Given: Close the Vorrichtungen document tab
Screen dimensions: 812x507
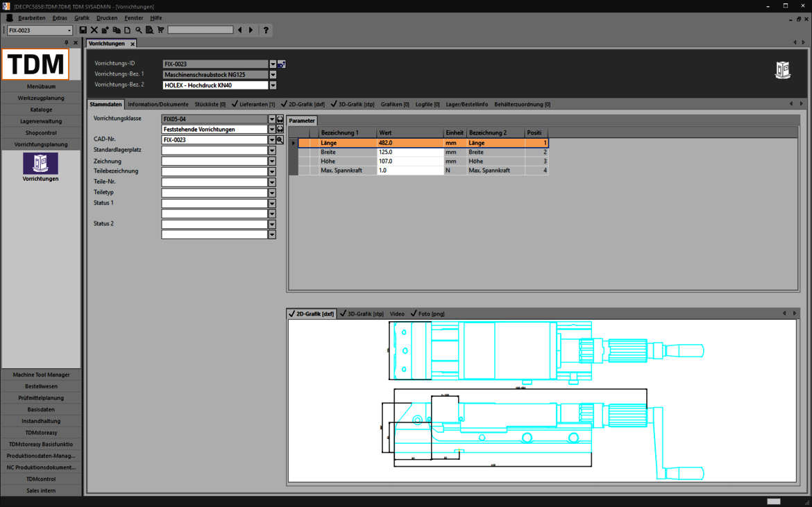Looking at the screenshot, I should (133, 44).
